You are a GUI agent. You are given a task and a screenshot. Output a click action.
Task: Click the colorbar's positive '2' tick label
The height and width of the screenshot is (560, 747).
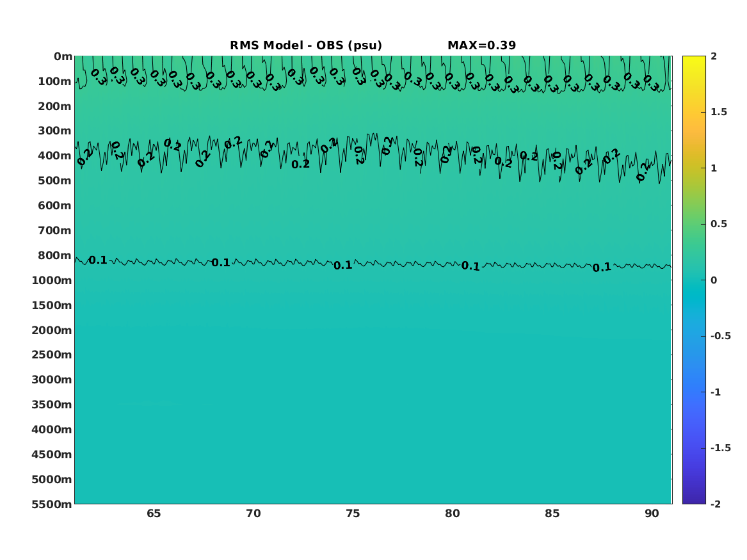(x=714, y=56)
